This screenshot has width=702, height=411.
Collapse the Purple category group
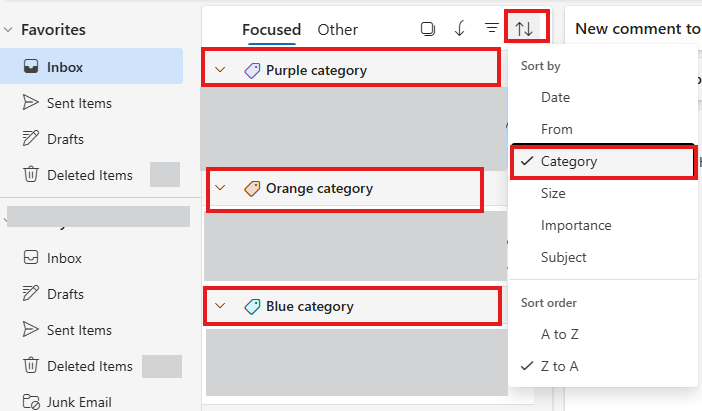pos(220,70)
